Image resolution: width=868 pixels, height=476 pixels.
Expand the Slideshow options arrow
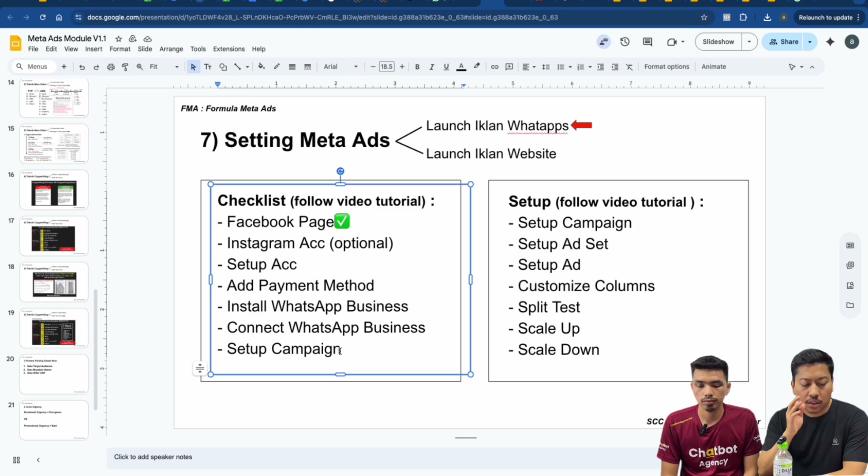click(x=749, y=42)
